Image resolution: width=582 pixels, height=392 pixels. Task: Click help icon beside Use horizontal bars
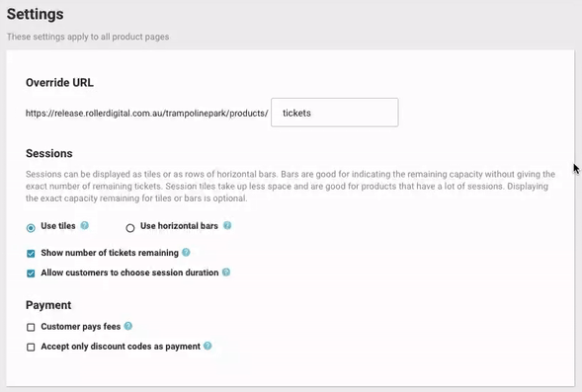tap(227, 225)
